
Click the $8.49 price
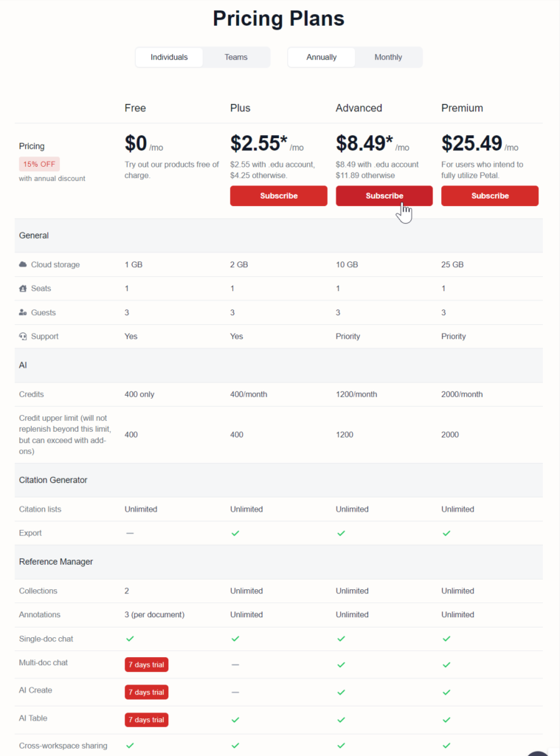pyautogui.click(x=364, y=143)
